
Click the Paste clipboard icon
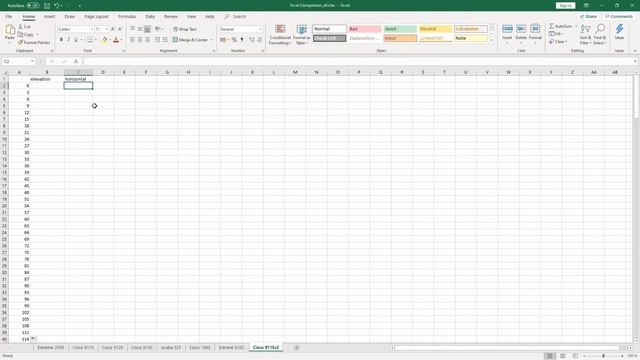[x=9, y=30]
